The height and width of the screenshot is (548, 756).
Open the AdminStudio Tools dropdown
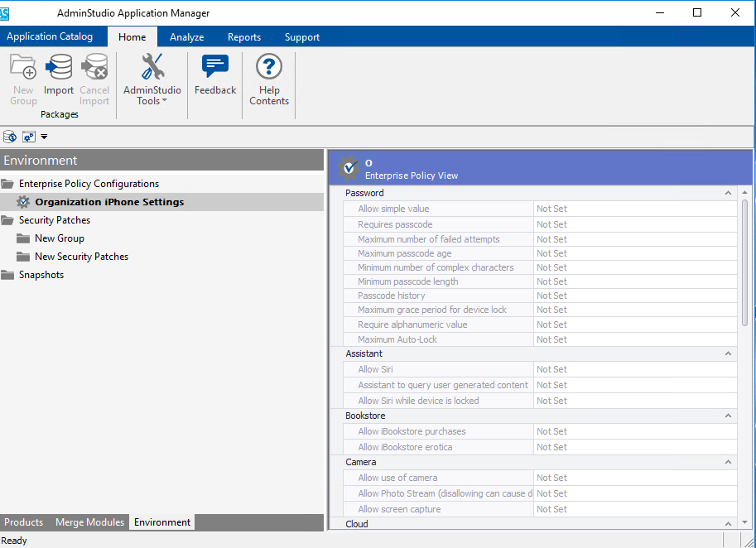click(152, 81)
